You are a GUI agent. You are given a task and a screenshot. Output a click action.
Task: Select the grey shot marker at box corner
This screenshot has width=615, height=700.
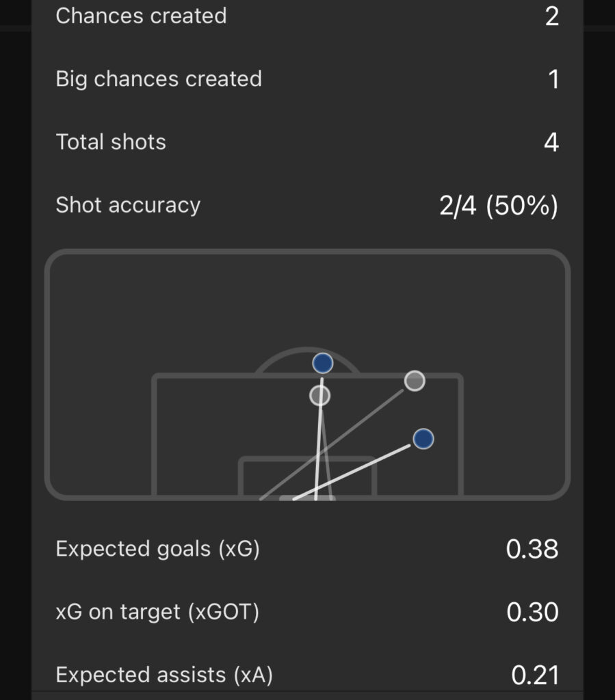[x=415, y=381]
